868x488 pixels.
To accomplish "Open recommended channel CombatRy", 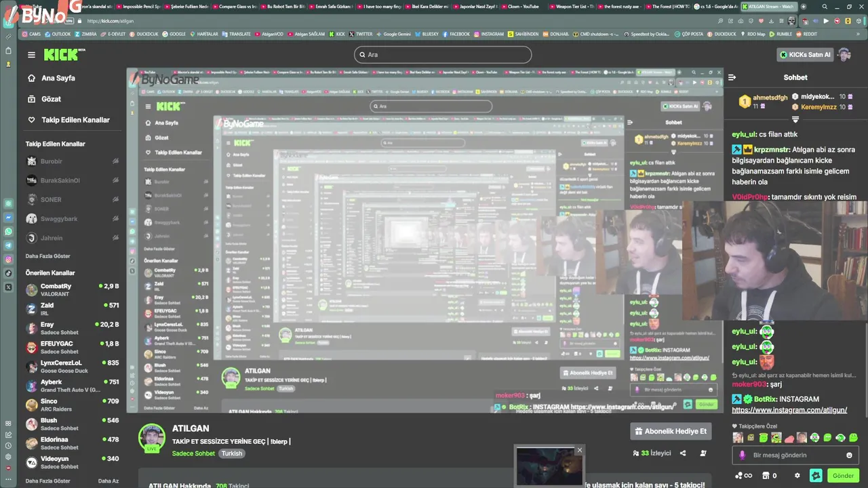I will click(x=72, y=290).
